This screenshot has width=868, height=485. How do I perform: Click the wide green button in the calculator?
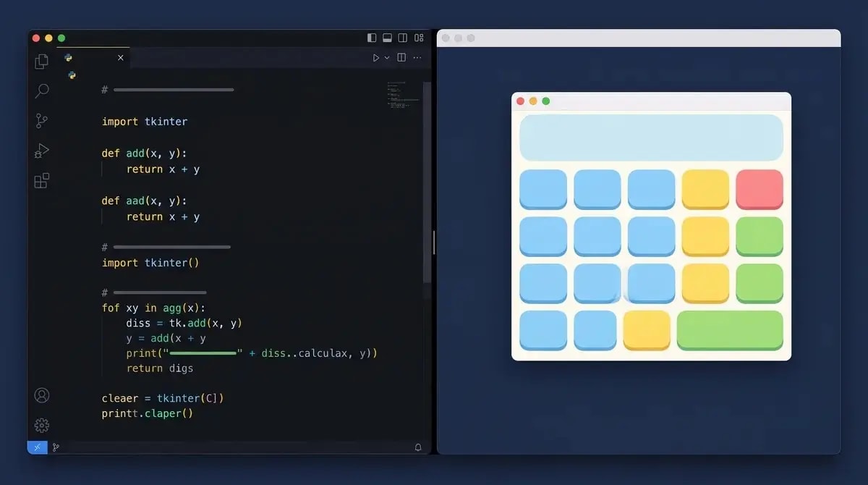point(730,330)
